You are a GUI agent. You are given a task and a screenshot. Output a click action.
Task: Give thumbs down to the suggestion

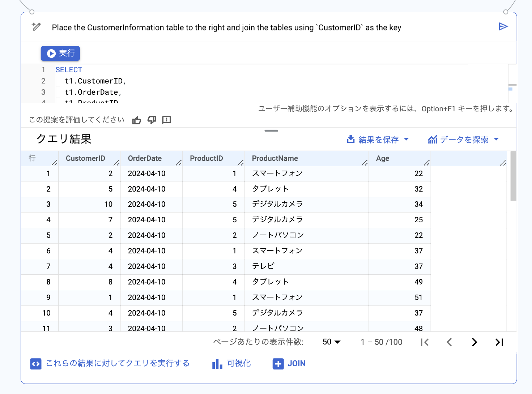tap(152, 120)
